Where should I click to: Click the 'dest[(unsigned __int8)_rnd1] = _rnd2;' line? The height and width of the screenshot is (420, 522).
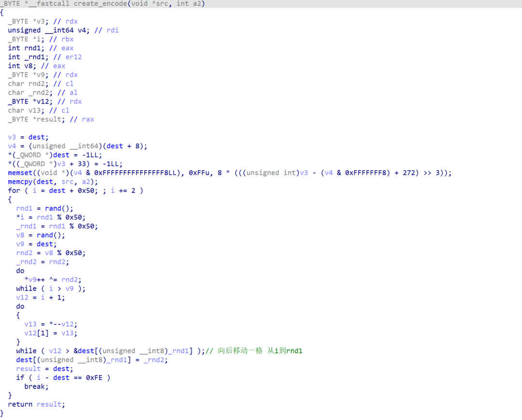(x=92, y=360)
